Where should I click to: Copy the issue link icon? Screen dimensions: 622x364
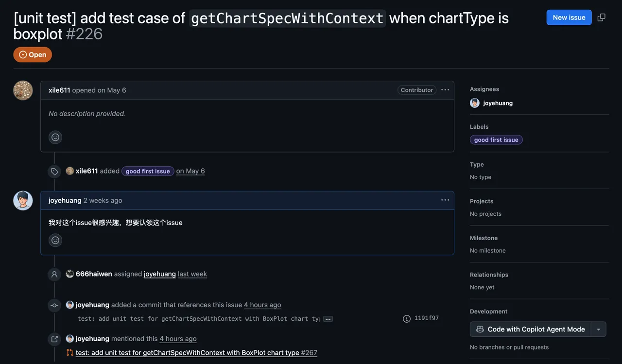(601, 17)
